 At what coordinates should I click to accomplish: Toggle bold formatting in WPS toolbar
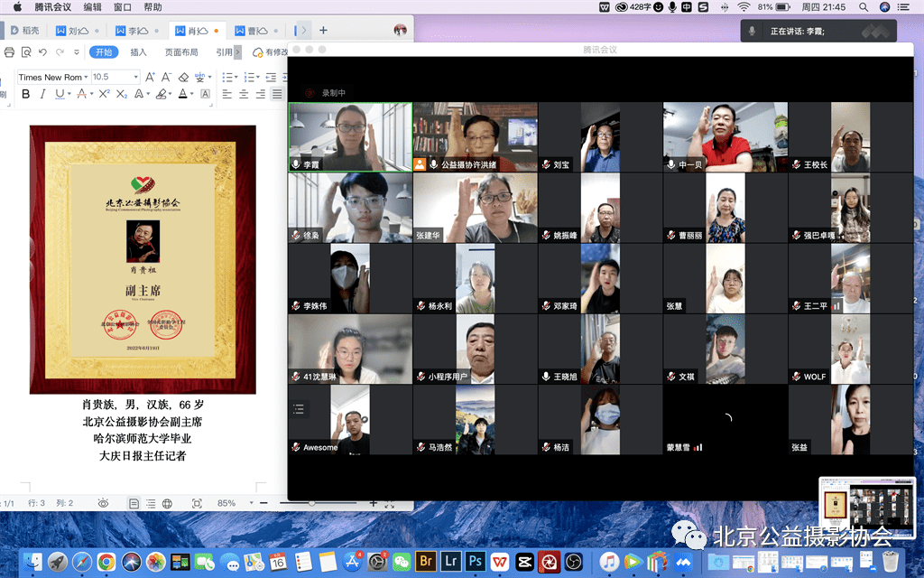tap(25, 94)
